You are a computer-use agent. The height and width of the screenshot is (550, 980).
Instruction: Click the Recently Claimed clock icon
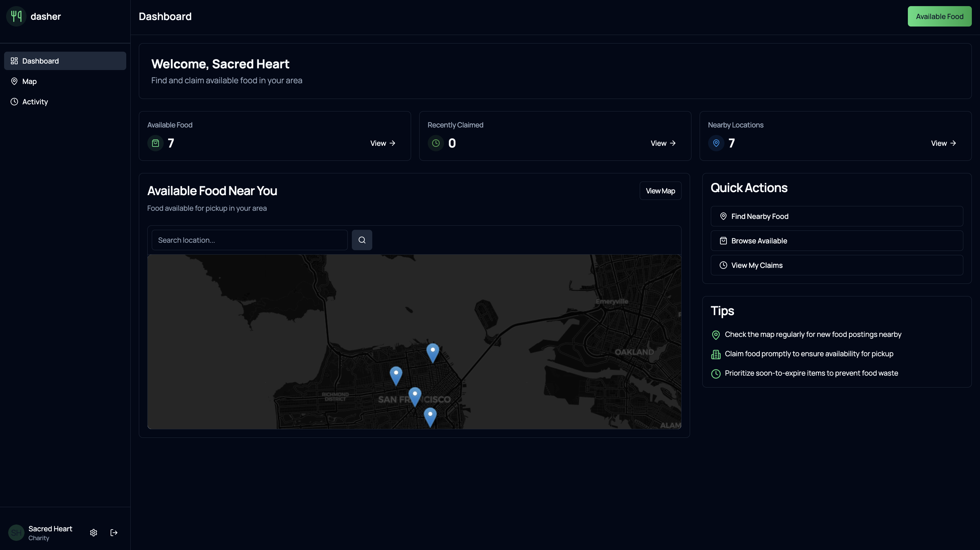click(x=436, y=143)
